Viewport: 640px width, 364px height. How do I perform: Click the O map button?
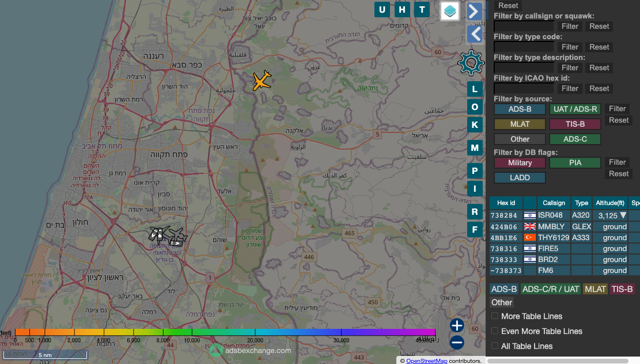click(475, 107)
